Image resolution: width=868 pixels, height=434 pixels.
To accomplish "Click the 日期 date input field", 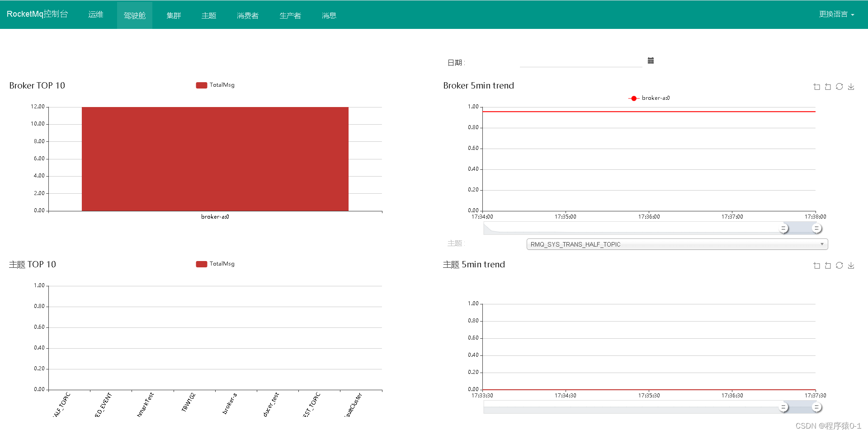I will click(x=581, y=62).
